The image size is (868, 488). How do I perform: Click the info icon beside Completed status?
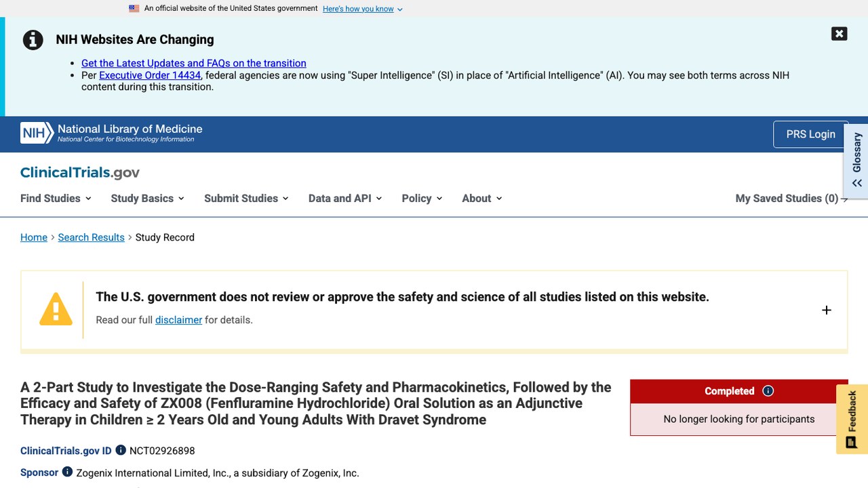pos(768,391)
